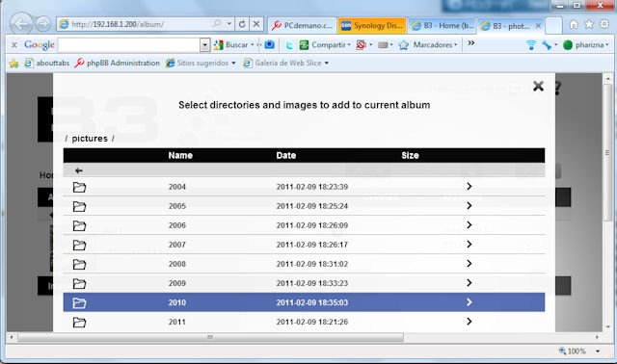617x364 pixels.
Task: Click the Size column header
Action: pyautogui.click(x=410, y=155)
